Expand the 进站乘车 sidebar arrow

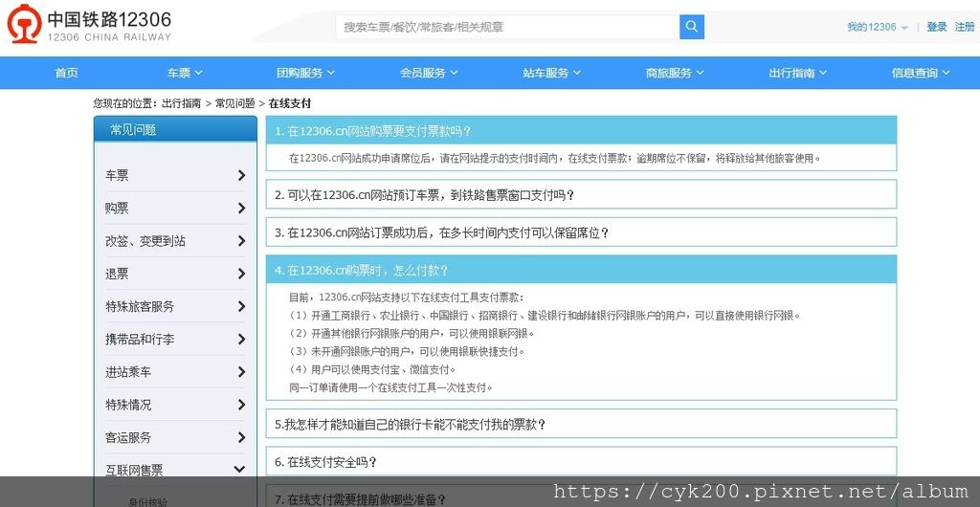(x=242, y=372)
